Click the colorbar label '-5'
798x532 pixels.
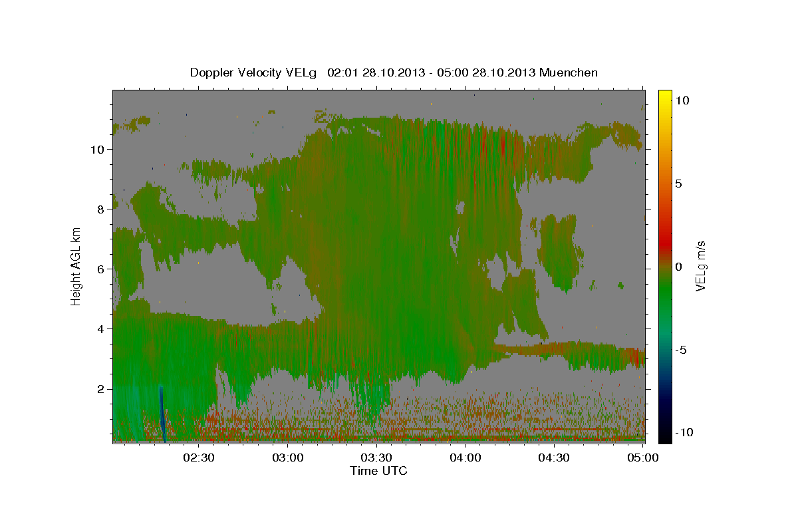[x=681, y=350]
